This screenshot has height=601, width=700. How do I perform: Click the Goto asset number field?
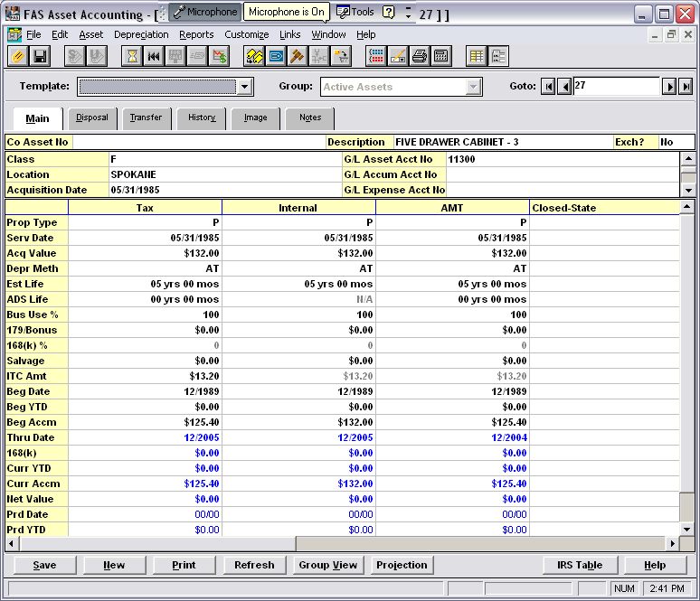pos(615,87)
